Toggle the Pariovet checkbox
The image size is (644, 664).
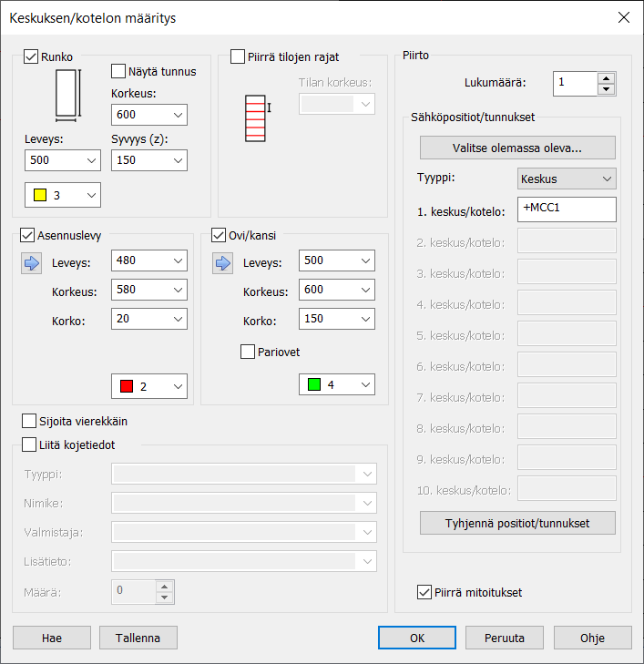[x=248, y=352]
